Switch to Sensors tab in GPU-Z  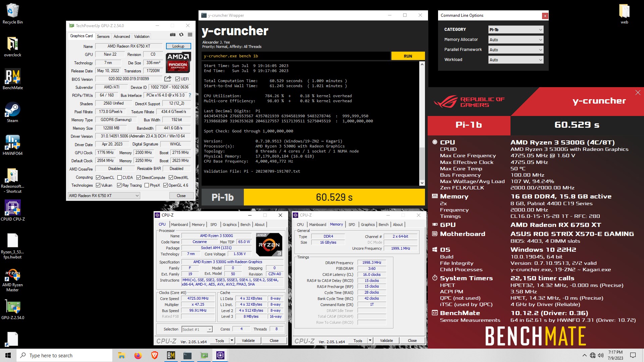click(x=103, y=37)
